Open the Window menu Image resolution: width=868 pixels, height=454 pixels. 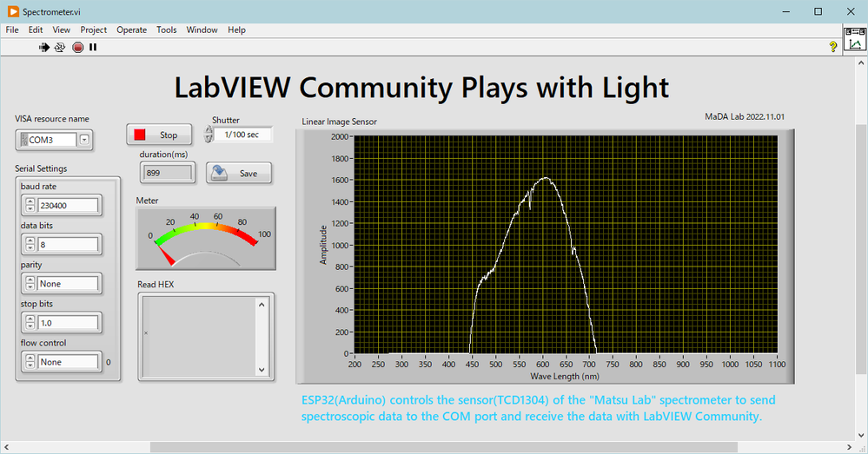tap(202, 30)
